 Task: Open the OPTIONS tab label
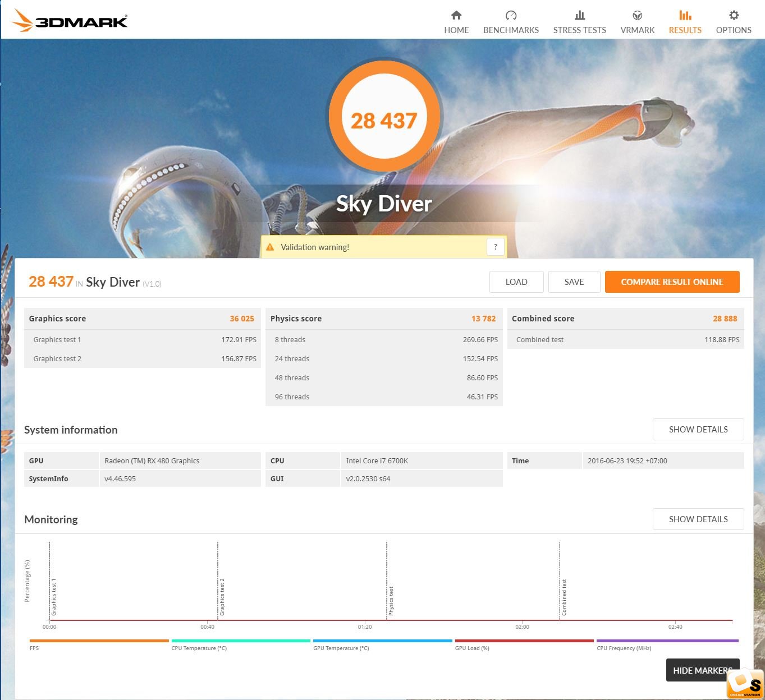pyautogui.click(x=734, y=30)
